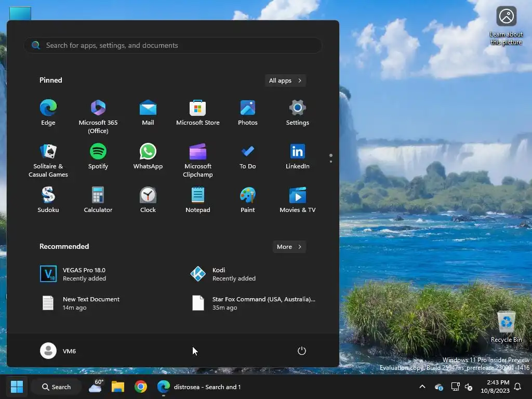Open Microsoft Store from pinned apps
This screenshot has width=532, height=399.
click(x=198, y=113)
